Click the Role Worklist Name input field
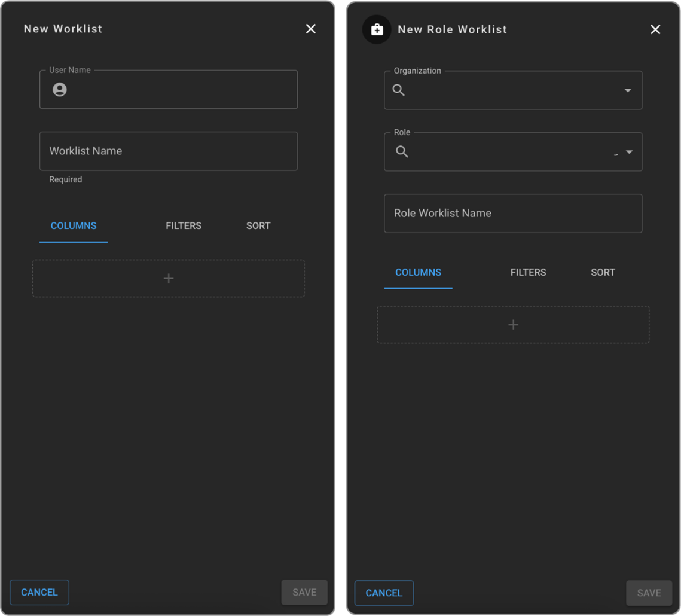 tap(513, 213)
